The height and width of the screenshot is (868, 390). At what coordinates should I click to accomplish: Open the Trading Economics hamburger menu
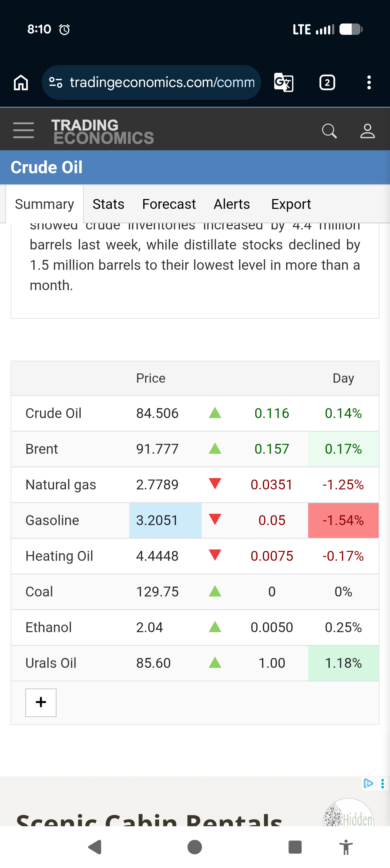(24, 131)
